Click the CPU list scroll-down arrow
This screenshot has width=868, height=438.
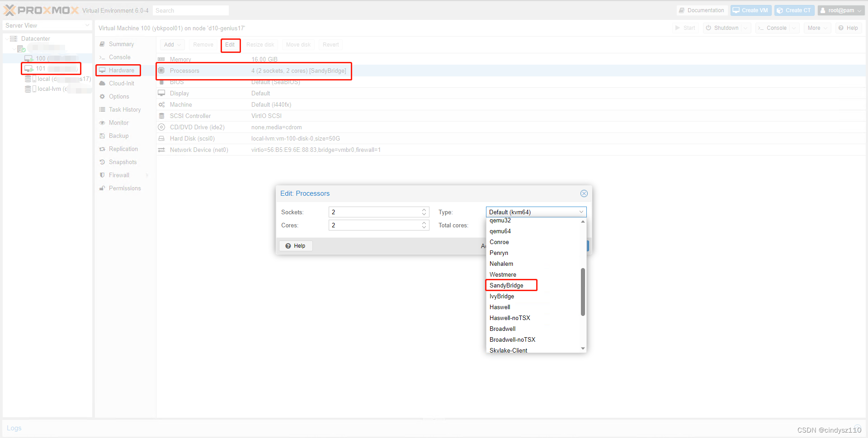(583, 349)
